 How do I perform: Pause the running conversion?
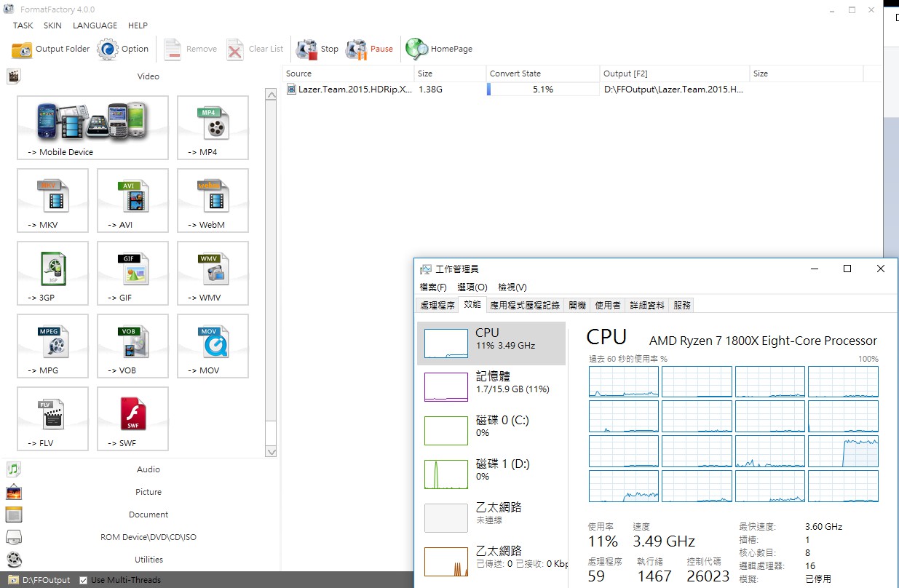369,49
